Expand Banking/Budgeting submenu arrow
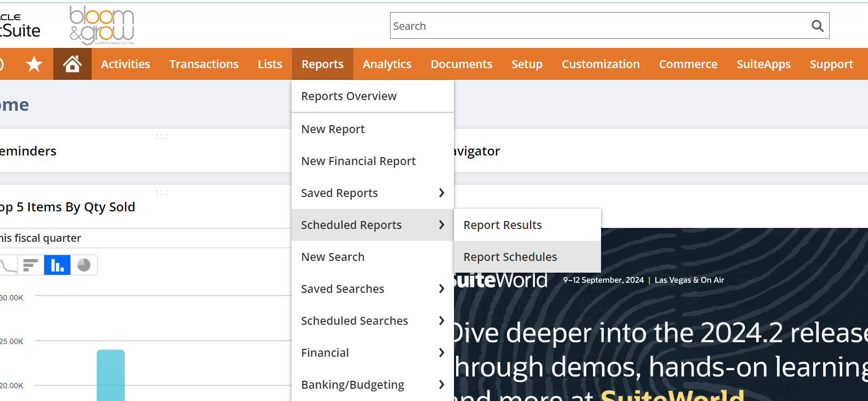Image resolution: width=868 pixels, height=401 pixels. pos(441,384)
